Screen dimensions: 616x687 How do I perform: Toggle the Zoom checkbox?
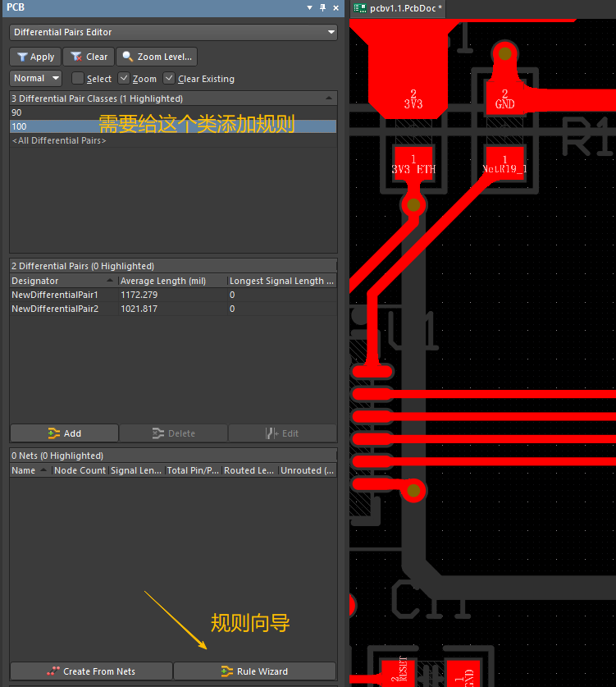124,79
